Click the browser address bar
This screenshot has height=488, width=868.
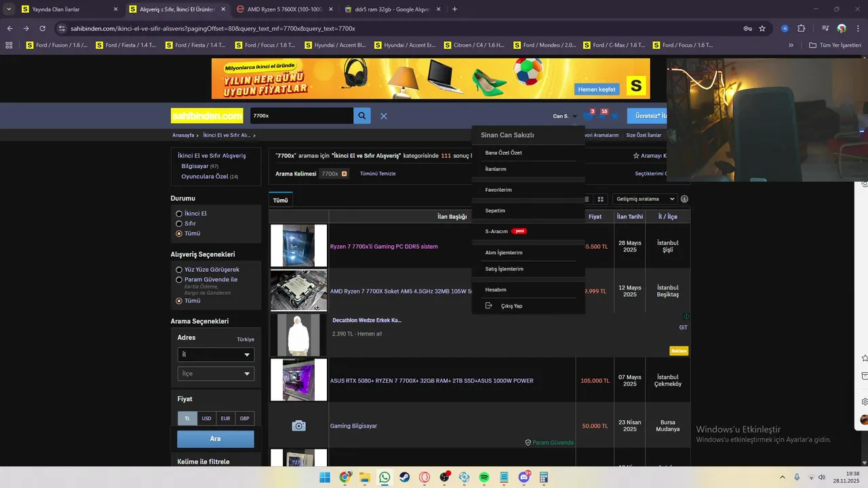click(400, 28)
